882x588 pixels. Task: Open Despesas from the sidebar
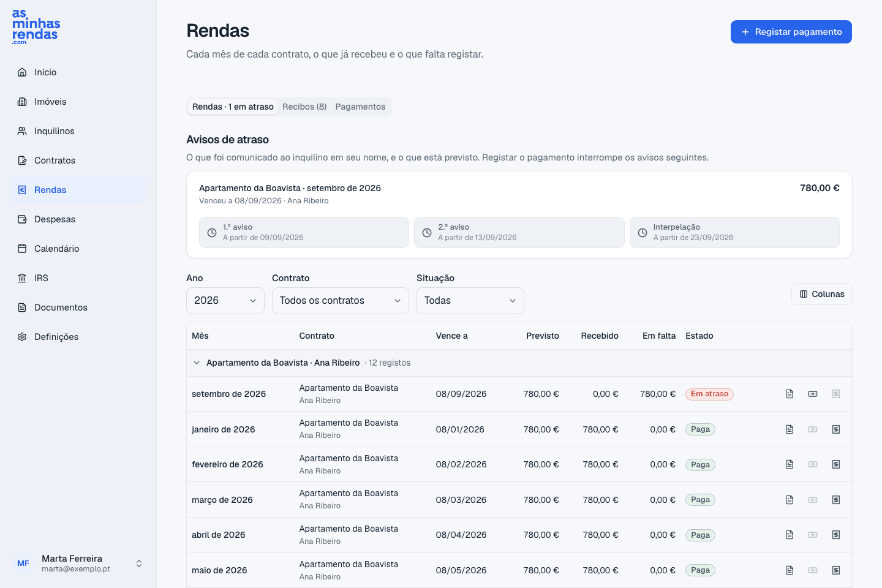coord(78,219)
